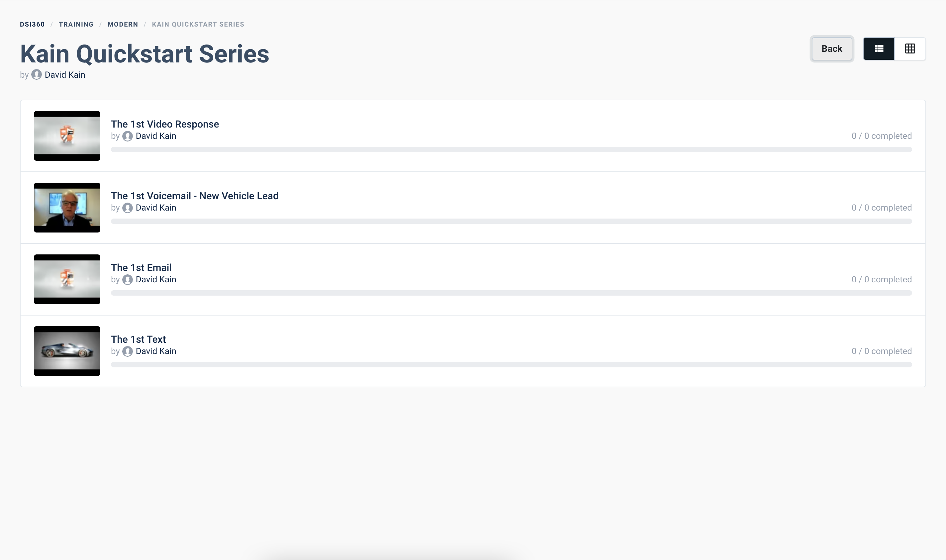Open The 1st Video Response title
Viewport: 946px width, 560px height.
point(165,124)
